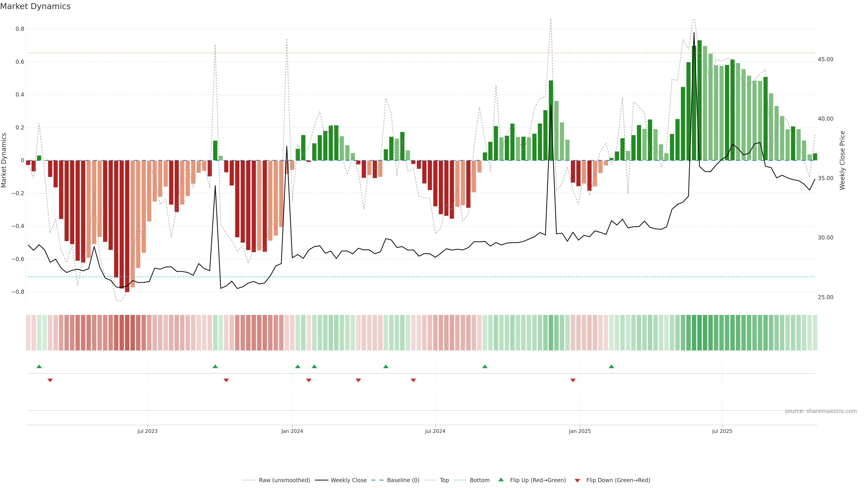Viewport: 868px width, 488px height.
Task: Click the orange dashed Top line swatch in legend
Action: tap(430, 480)
